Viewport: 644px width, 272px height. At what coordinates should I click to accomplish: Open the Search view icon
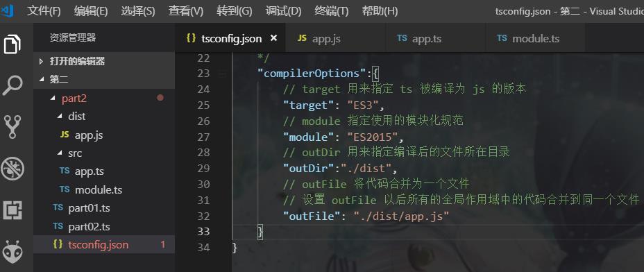pos(12,85)
